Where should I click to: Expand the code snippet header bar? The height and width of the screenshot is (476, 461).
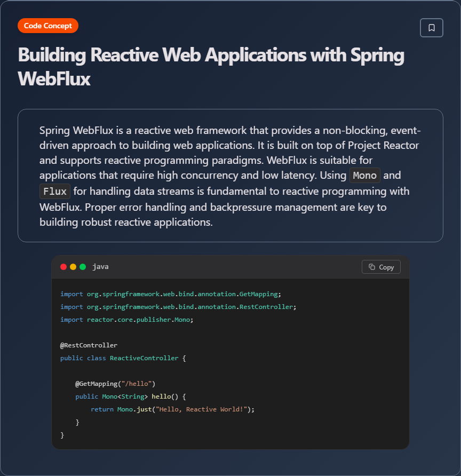click(x=230, y=267)
